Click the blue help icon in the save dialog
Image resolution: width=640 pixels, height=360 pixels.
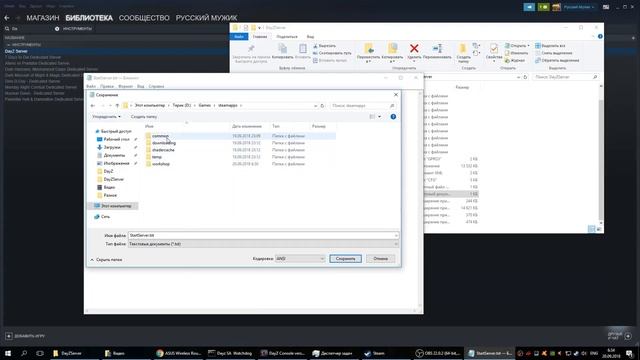tap(393, 117)
